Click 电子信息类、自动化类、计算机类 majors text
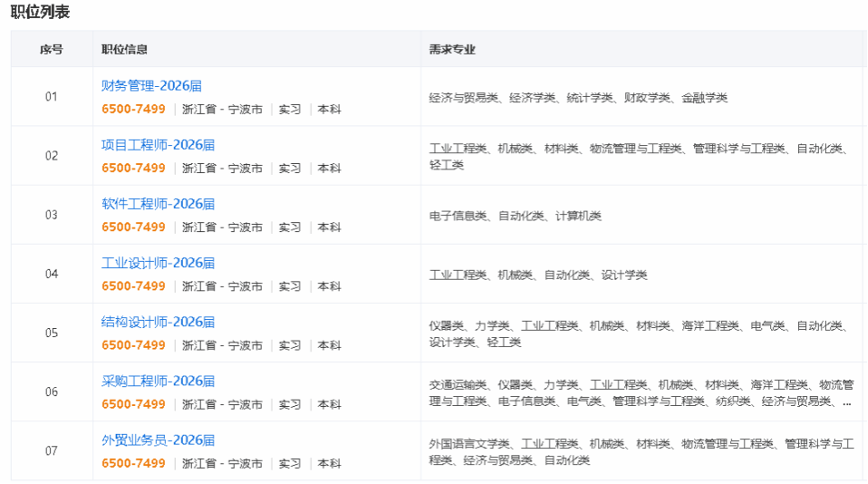The height and width of the screenshot is (484, 868). (x=516, y=216)
